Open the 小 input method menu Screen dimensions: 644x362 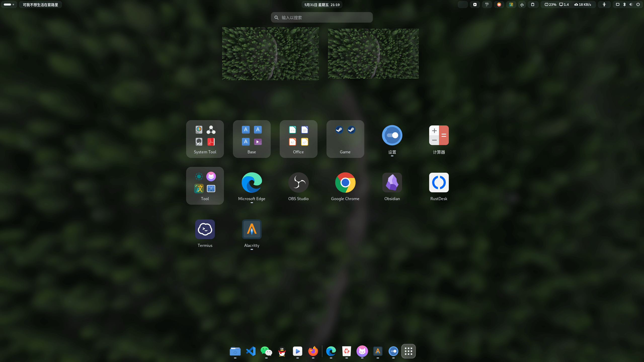click(522, 5)
